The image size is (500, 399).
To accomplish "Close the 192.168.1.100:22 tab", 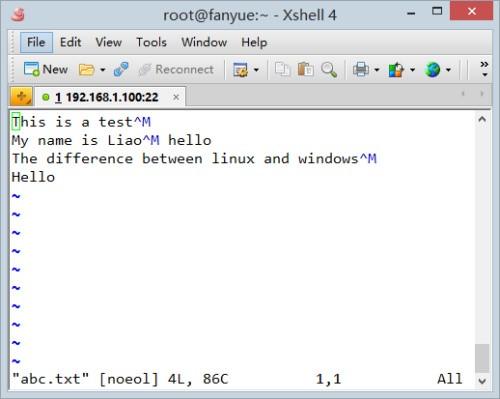I will (x=176, y=97).
